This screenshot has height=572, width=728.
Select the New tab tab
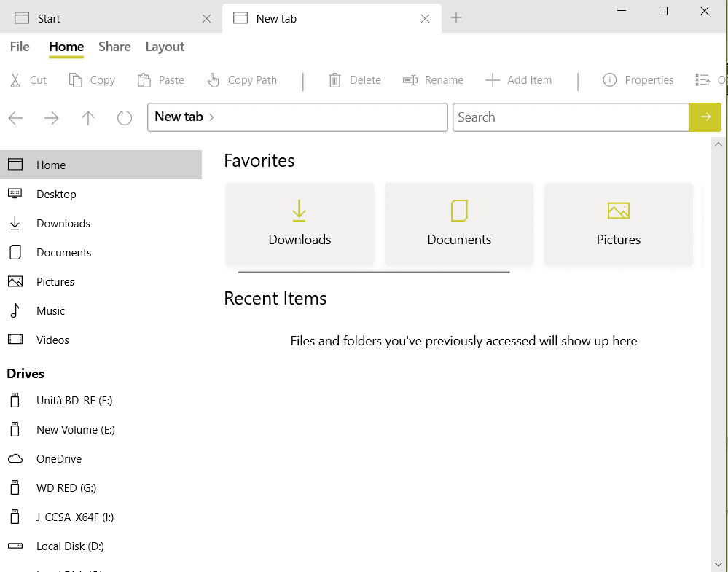pos(332,18)
